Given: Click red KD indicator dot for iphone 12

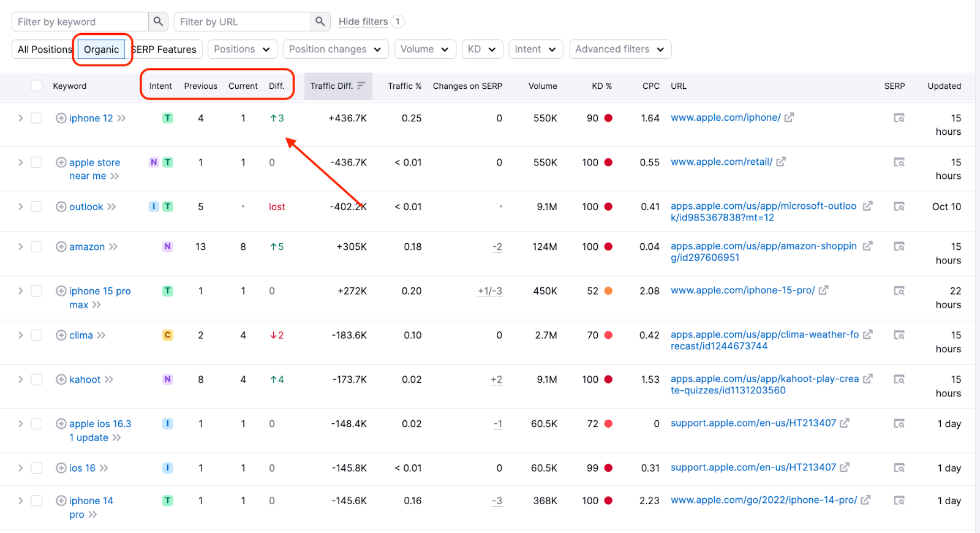Looking at the screenshot, I should [608, 118].
